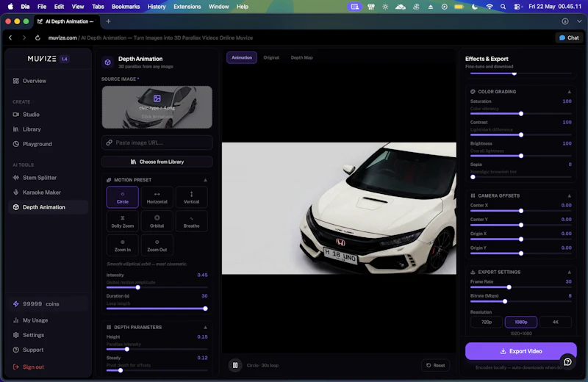
Task: Choose 720p export resolution
Action: coord(487,322)
